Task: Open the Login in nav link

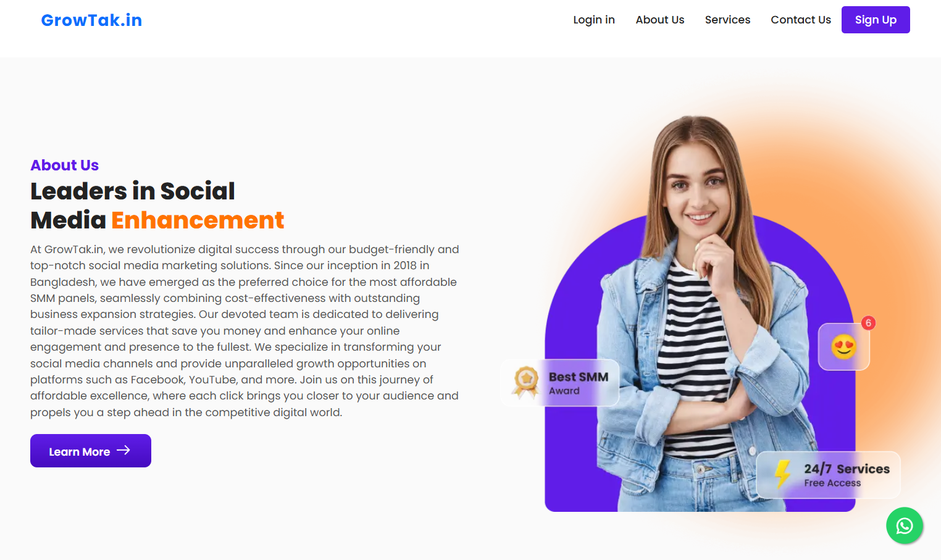Action: [594, 20]
